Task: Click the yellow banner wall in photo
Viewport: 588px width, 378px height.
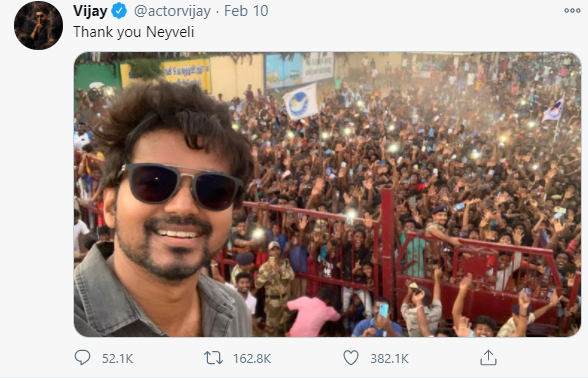Action: (x=186, y=74)
